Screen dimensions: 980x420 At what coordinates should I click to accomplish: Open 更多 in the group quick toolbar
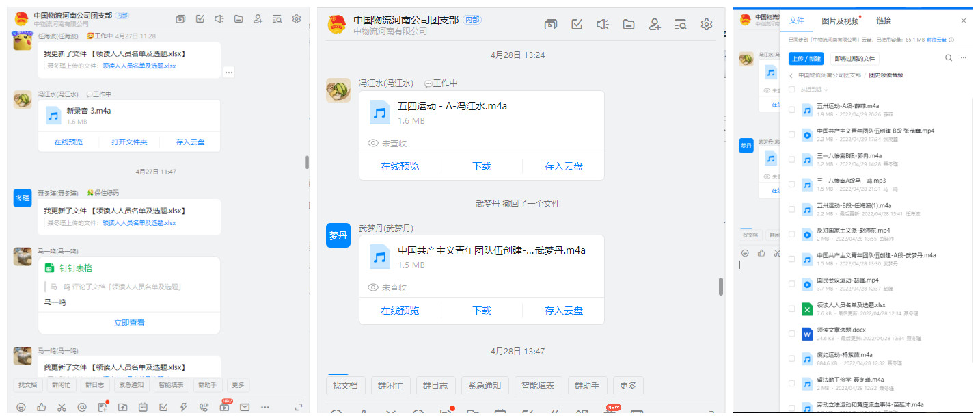[x=628, y=385]
